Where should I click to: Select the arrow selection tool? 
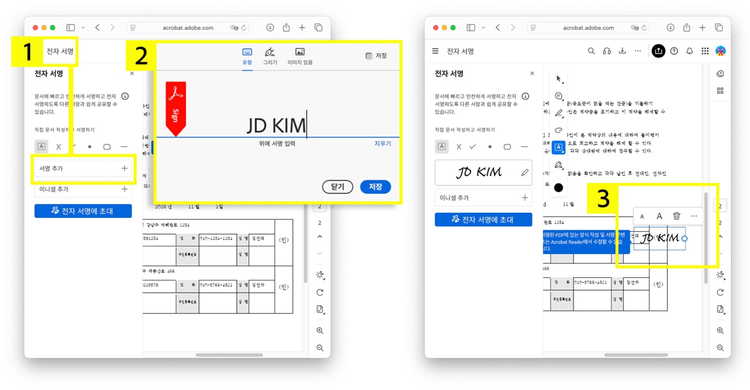(x=558, y=79)
